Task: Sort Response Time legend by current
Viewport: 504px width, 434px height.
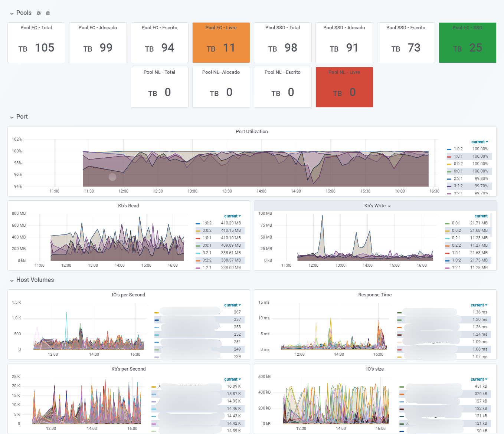Action: (x=479, y=305)
